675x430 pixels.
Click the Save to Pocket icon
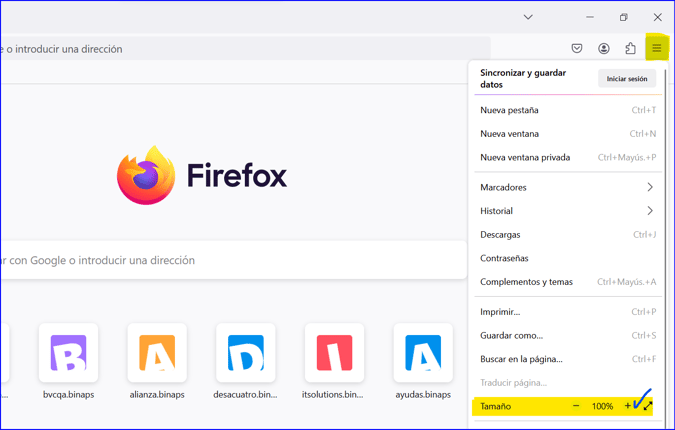[x=577, y=48]
